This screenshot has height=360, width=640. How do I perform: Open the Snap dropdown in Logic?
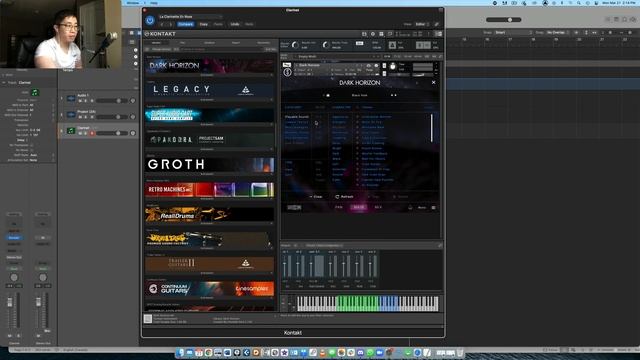513,32
